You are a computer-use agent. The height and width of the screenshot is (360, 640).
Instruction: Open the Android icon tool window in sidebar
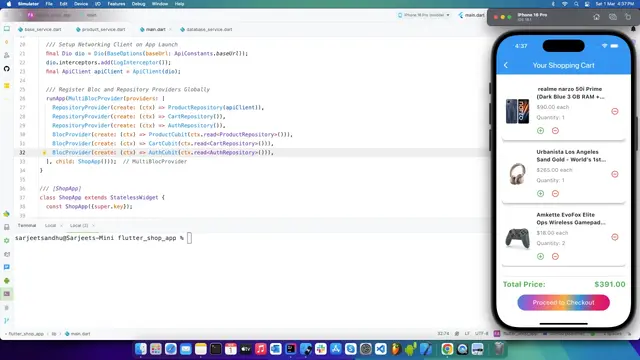click(x=7, y=281)
